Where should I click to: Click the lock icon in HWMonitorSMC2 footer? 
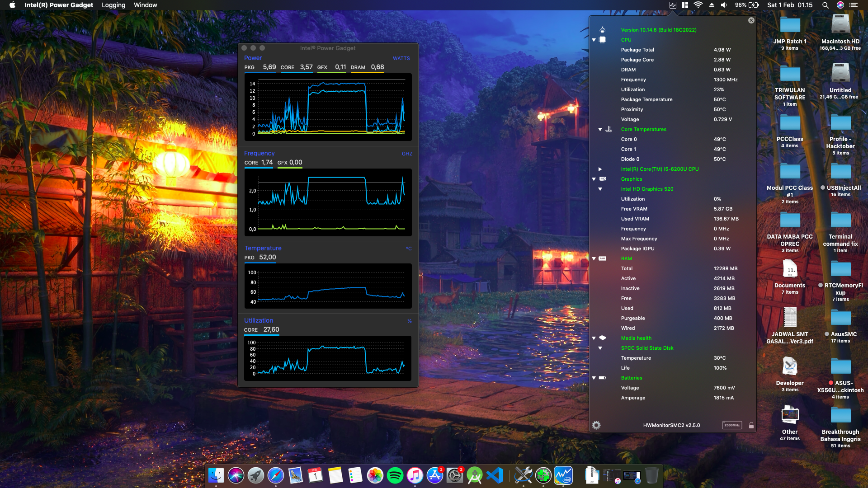click(751, 425)
